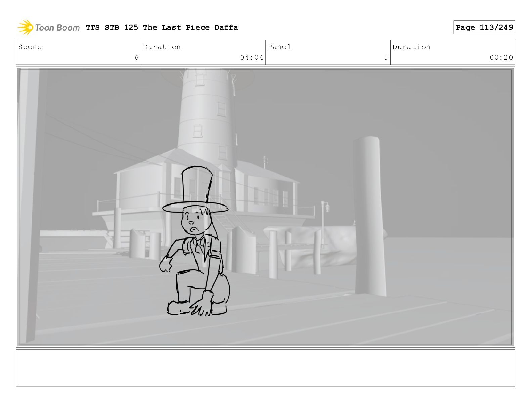Viewport: 532px width, 411px height.
Task: Click the panel duration value '00:20'
Action: (501, 58)
